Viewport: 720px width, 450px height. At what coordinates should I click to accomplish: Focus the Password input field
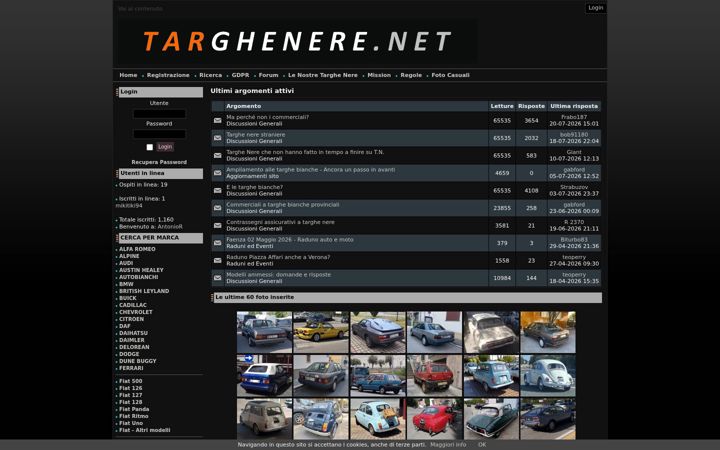pyautogui.click(x=159, y=134)
